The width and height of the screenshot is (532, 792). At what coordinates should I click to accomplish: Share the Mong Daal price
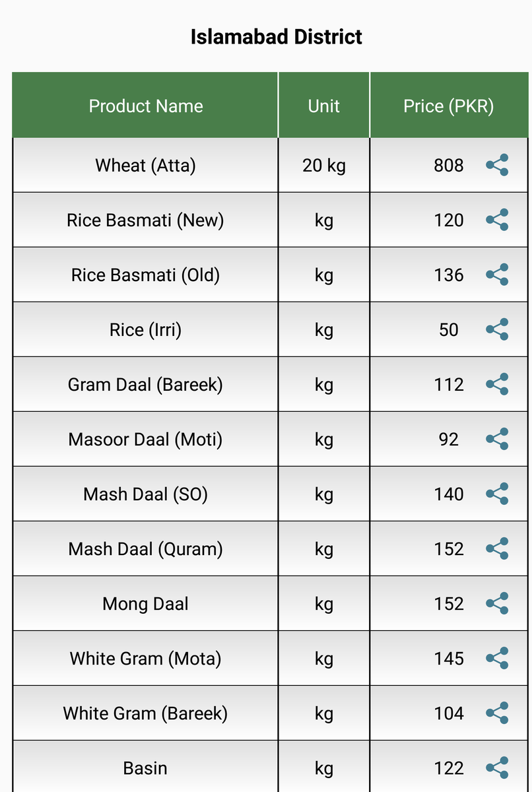[x=497, y=603]
